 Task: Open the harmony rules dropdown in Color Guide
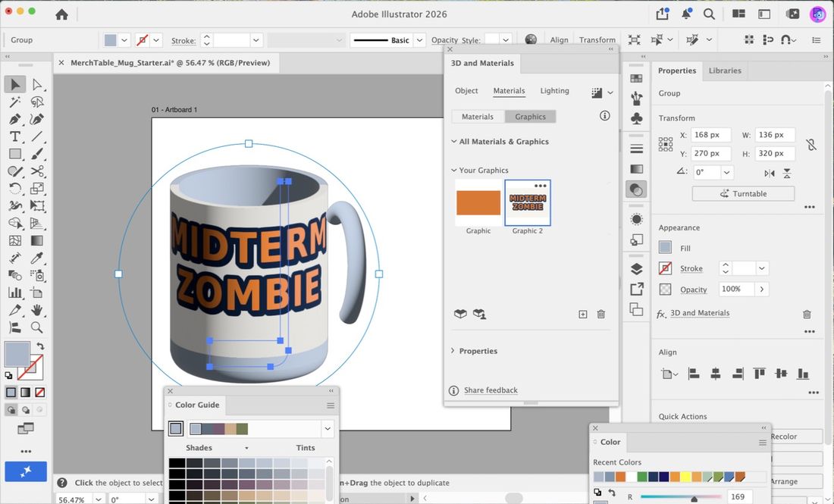[327, 428]
